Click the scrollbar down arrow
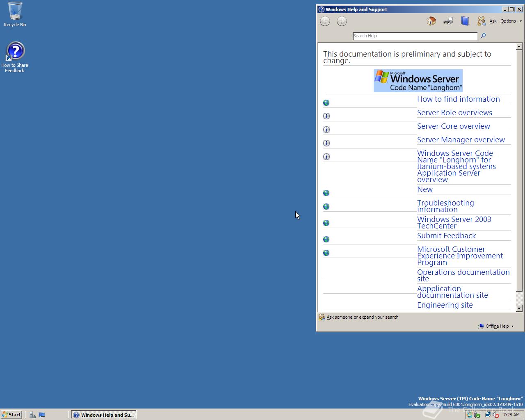The width and height of the screenshot is (525, 420). tap(519, 308)
